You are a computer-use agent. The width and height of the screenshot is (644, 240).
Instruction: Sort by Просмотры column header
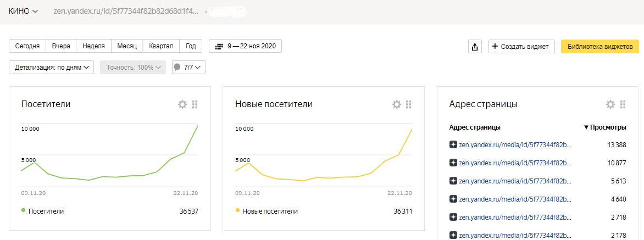click(605, 127)
